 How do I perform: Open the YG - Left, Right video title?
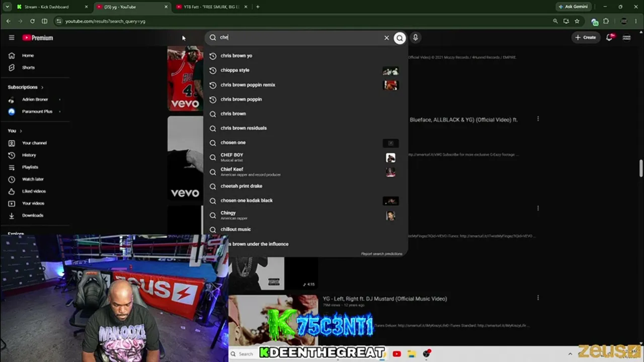click(385, 299)
